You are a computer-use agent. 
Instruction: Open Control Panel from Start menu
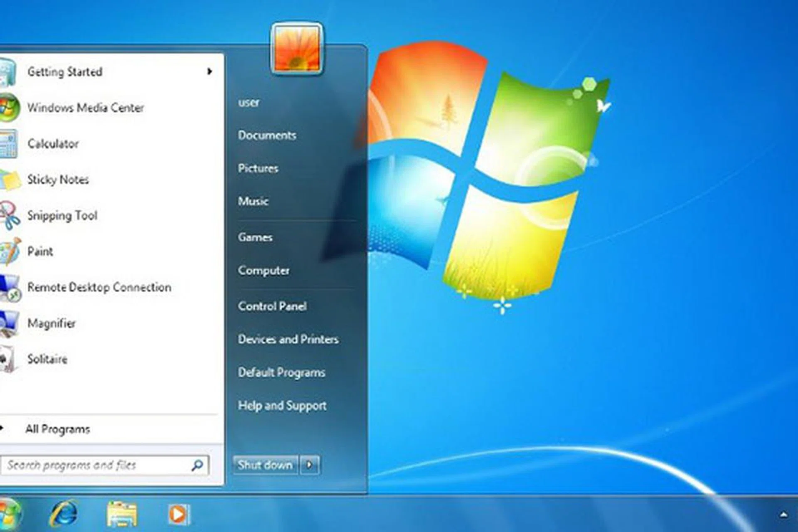pos(272,306)
